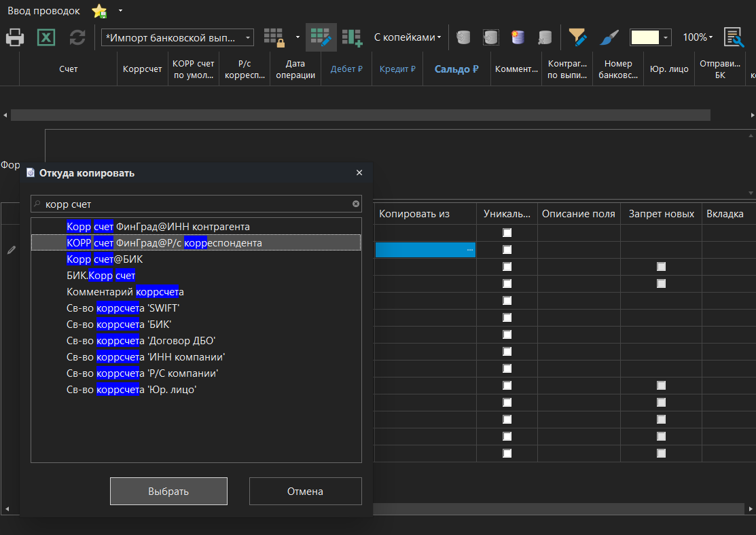Viewport: 756px width, 535px height.
Task: Click the favorites star icon
Action: tap(99, 11)
